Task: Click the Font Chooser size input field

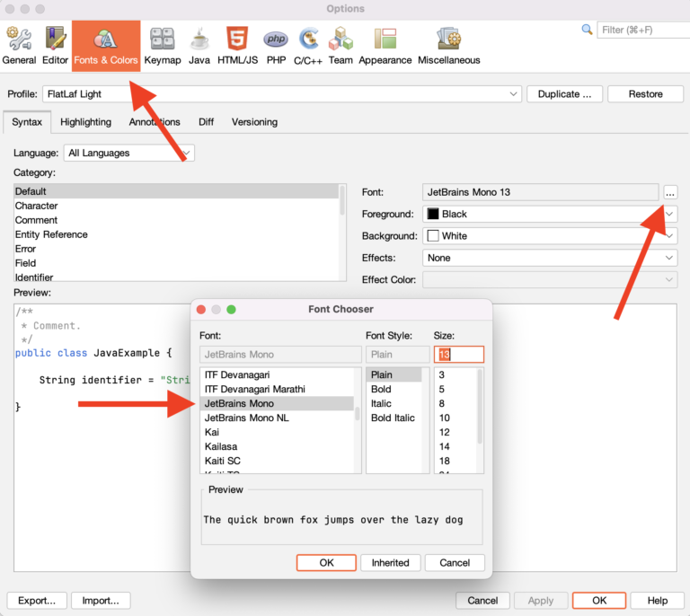Action: click(x=459, y=355)
